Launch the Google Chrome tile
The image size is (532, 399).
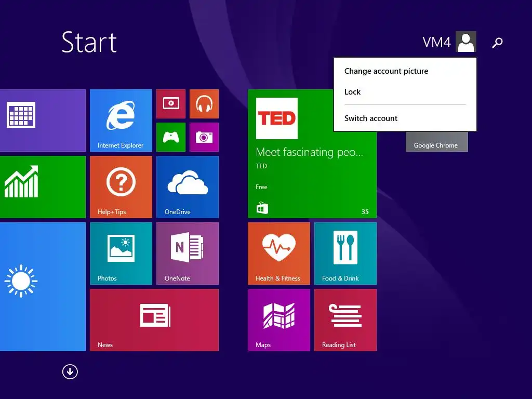coord(436,142)
